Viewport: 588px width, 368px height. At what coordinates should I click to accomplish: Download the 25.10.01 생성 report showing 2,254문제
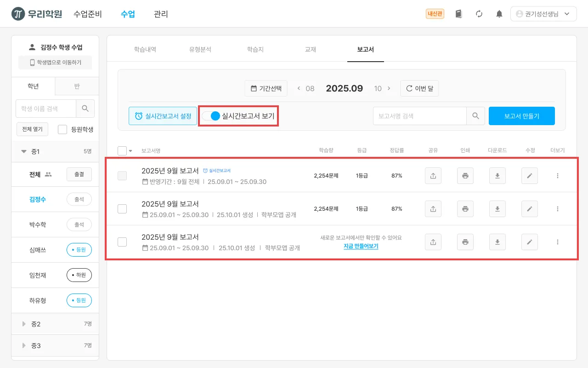(x=498, y=209)
